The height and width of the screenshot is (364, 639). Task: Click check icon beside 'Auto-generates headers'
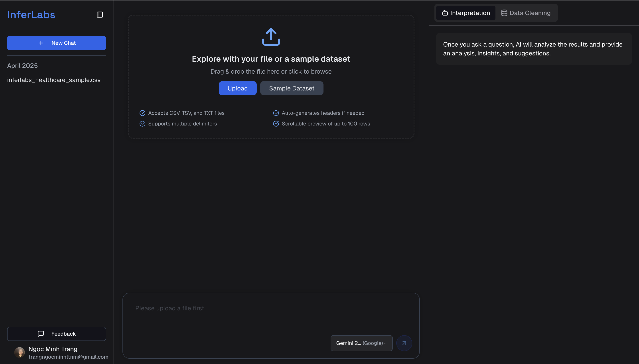276,113
